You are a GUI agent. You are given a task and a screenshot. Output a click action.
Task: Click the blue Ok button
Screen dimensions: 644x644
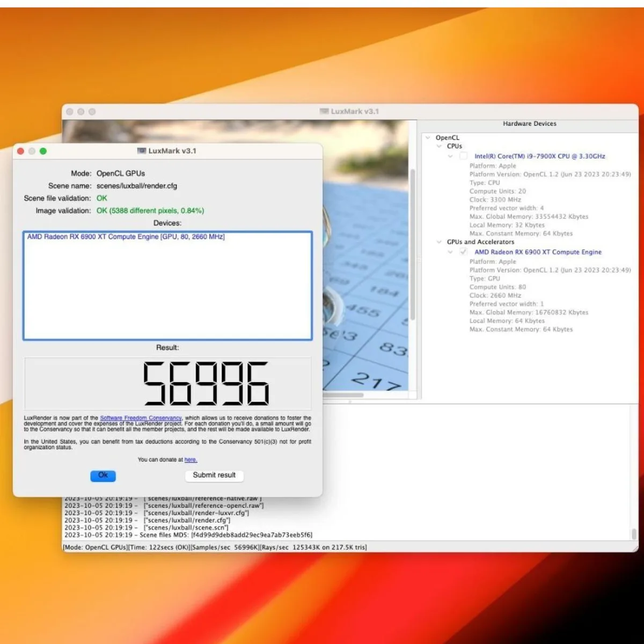103,475
